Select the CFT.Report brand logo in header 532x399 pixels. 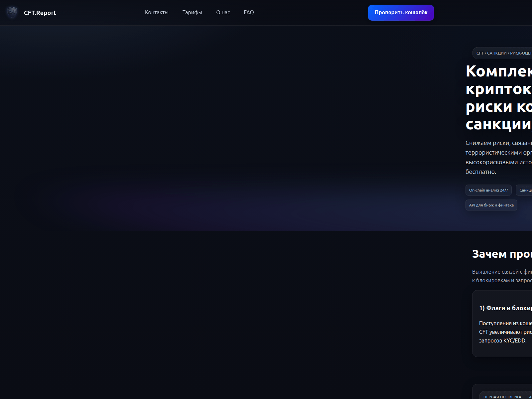click(40, 13)
